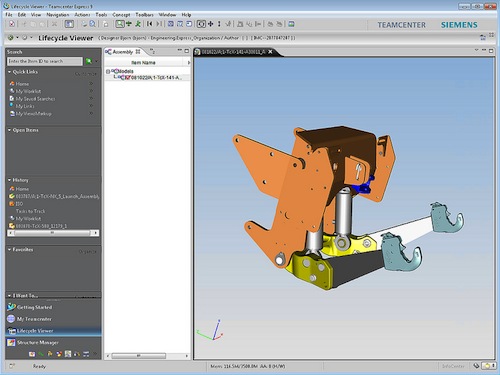The width and height of the screenshot is (500, 375).
Task: Click the red X delete toolbar icon
Action: coord(12,24)
